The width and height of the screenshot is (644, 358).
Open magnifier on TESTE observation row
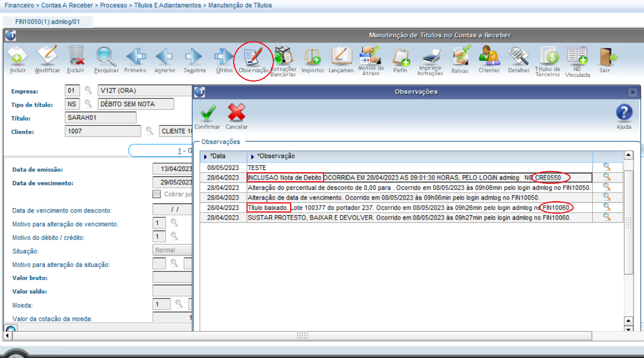click(x=607, y=167)
